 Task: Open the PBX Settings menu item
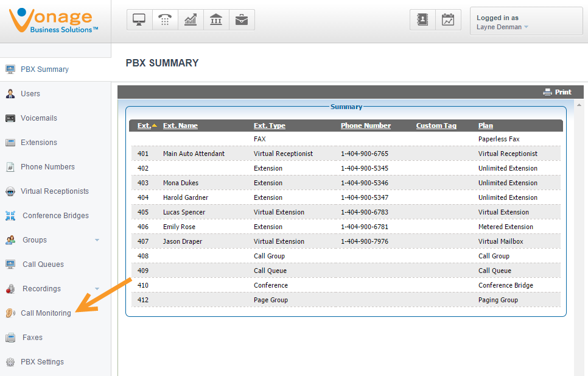[42, 362]
